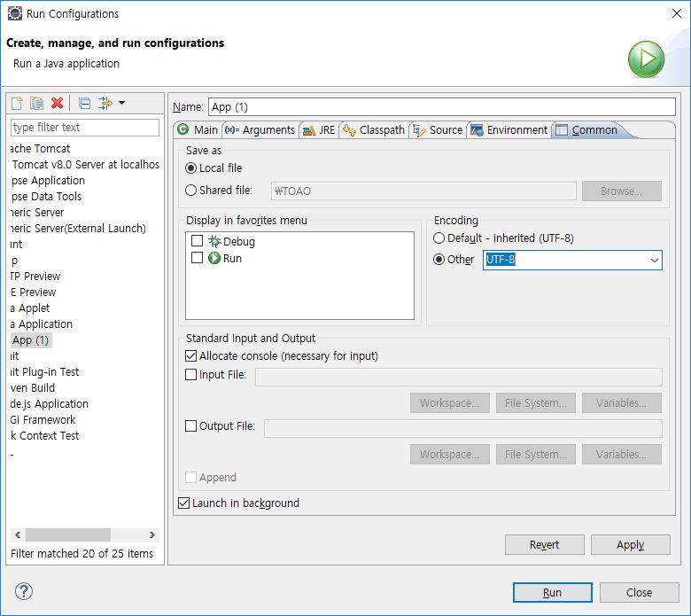The image size is (691, 616).
Task: Select App (1) in configuration tree
Action: pyautogui.click(x=31, y=340)
